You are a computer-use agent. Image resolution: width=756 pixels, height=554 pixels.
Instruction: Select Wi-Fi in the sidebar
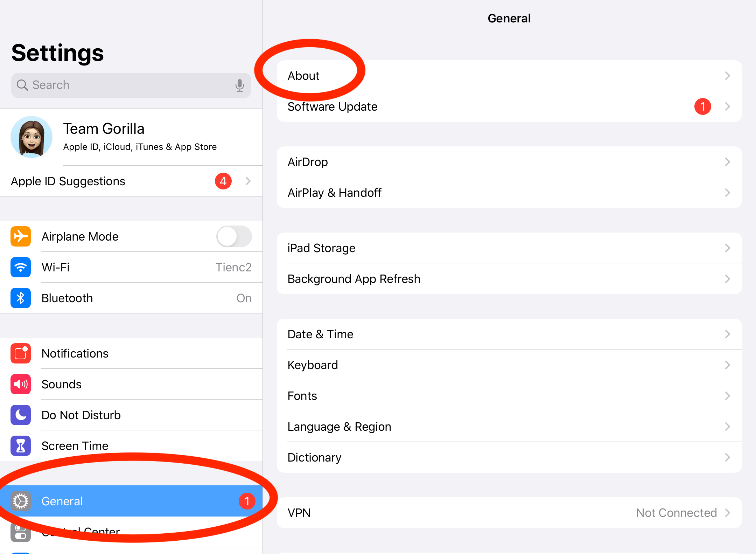point(131,267)
